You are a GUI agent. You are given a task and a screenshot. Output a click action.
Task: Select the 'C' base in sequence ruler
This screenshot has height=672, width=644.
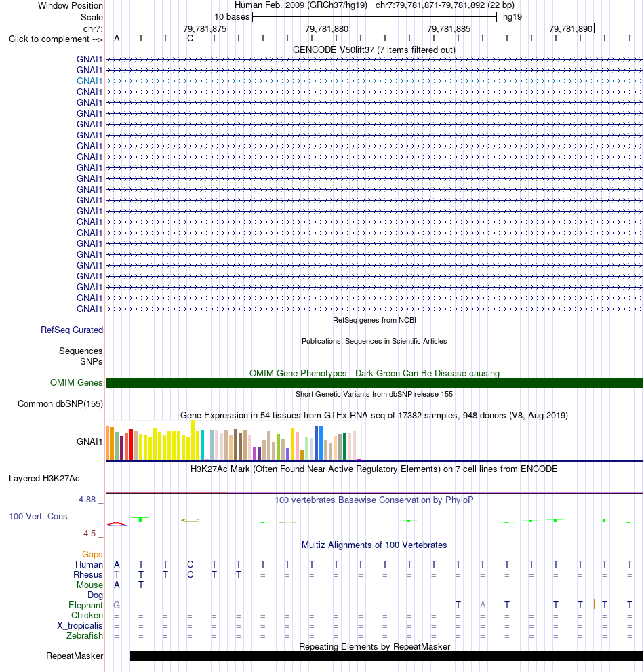[190, 39]
